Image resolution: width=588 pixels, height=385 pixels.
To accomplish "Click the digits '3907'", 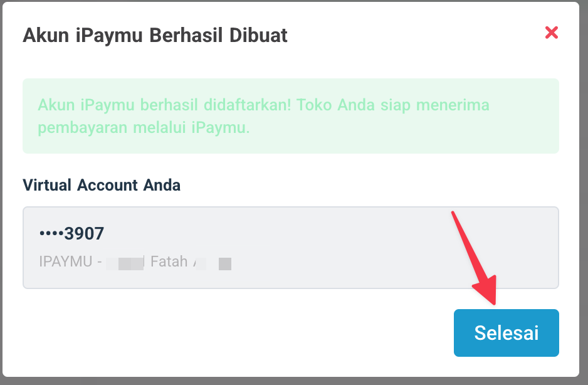I will pos(84,234).
